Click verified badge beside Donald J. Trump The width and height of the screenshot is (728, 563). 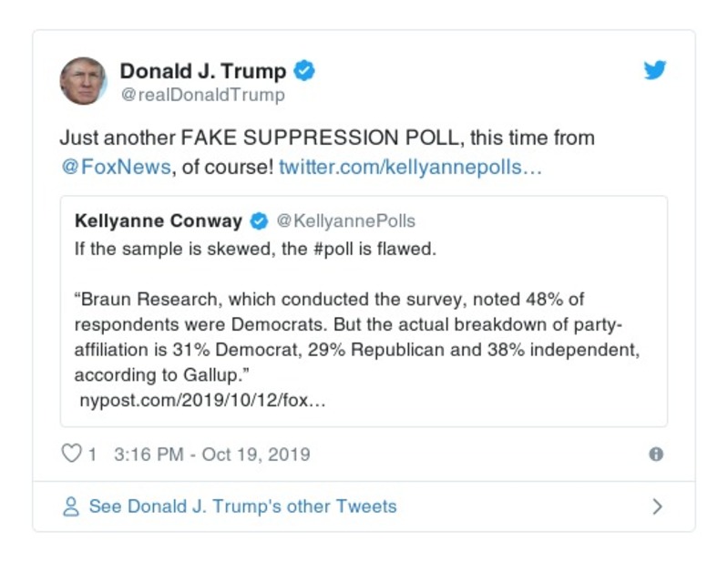[x=305, y=71]
